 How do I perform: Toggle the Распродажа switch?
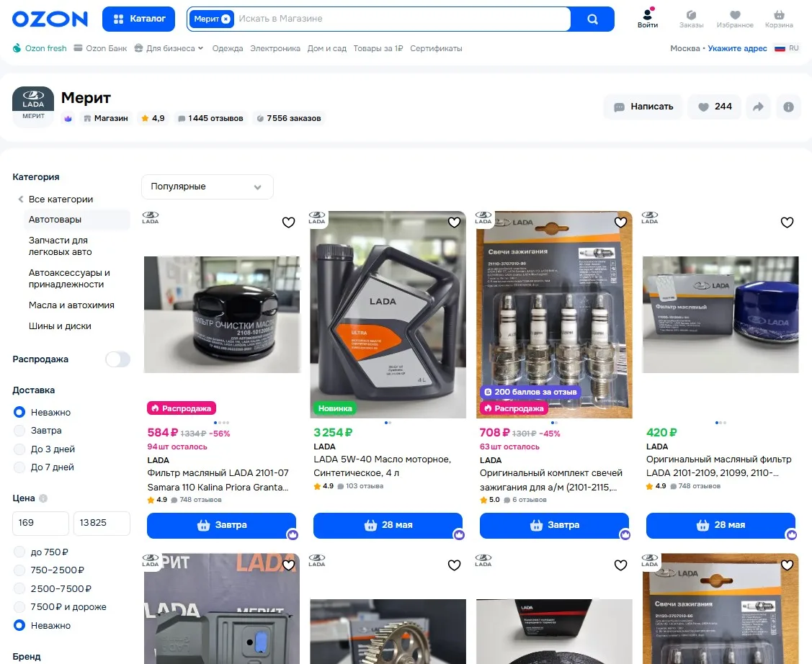[117, 359]
